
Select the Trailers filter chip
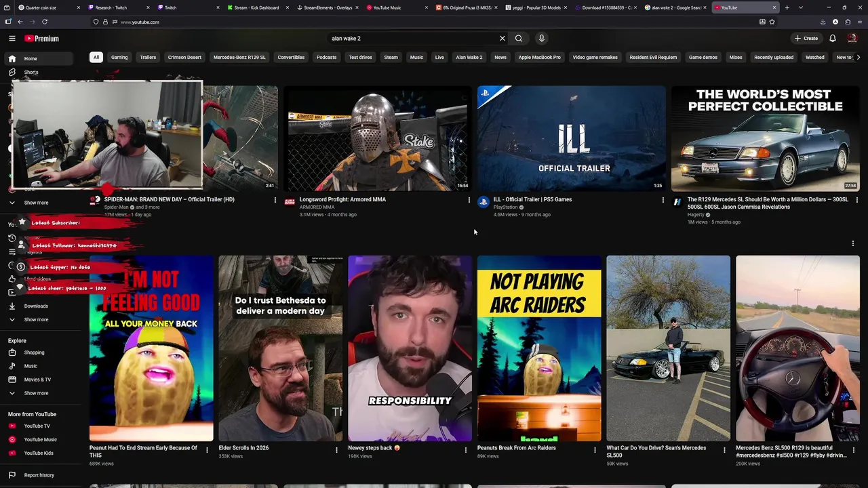(x=148, y=58)
